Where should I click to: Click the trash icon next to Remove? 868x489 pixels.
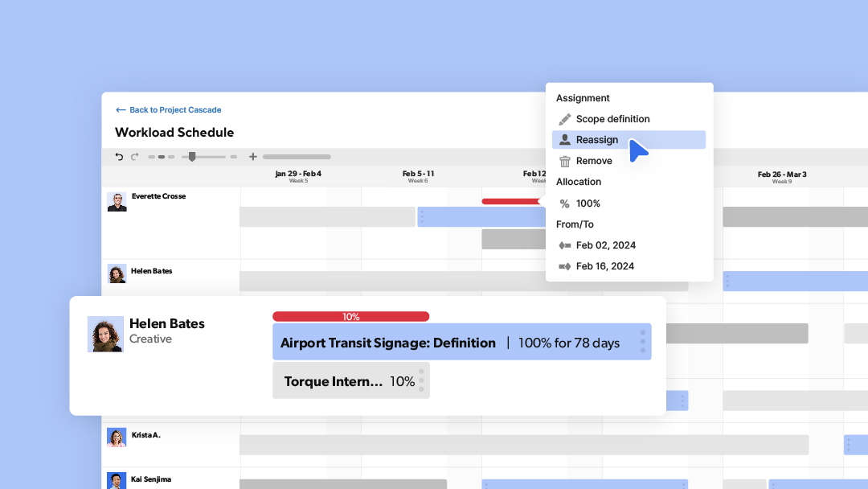(x=565, y=161)
